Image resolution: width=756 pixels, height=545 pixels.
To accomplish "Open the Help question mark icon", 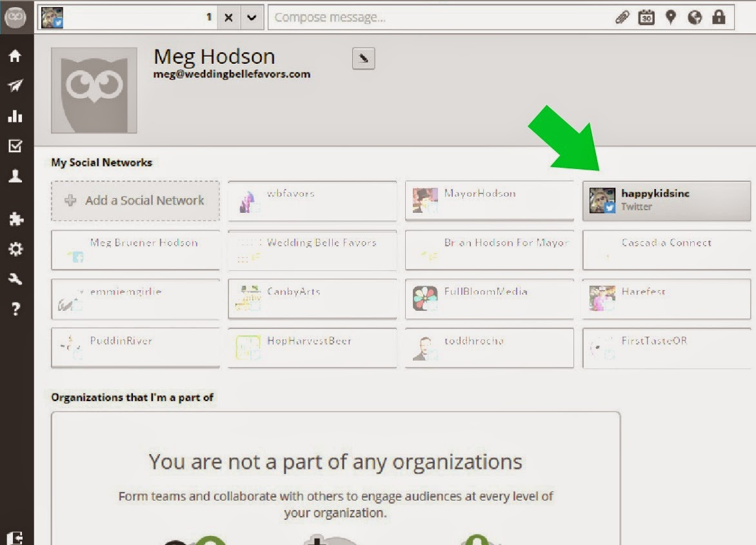I will (x=15, y=308).
